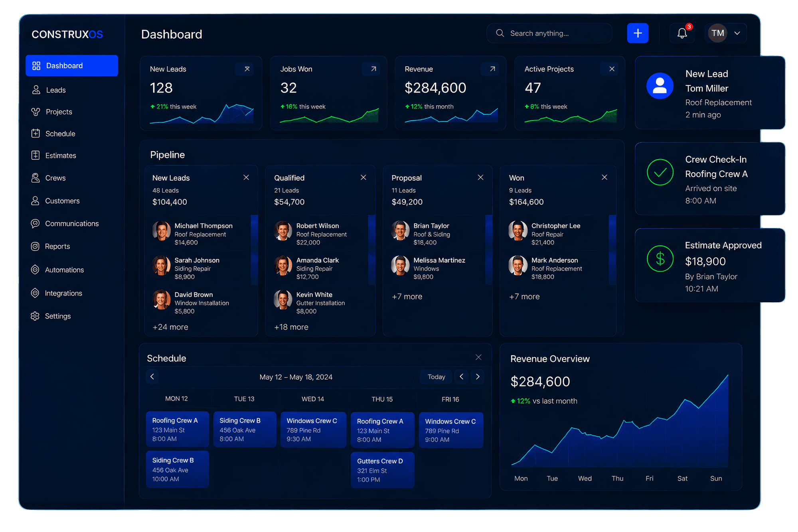Open Roofing Crew A Monday event
This screenshot has height=532, width=798.
point(178,429)
